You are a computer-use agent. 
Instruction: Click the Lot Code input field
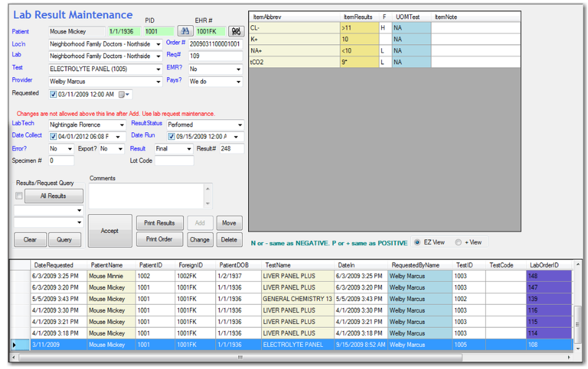click(175, 161)
